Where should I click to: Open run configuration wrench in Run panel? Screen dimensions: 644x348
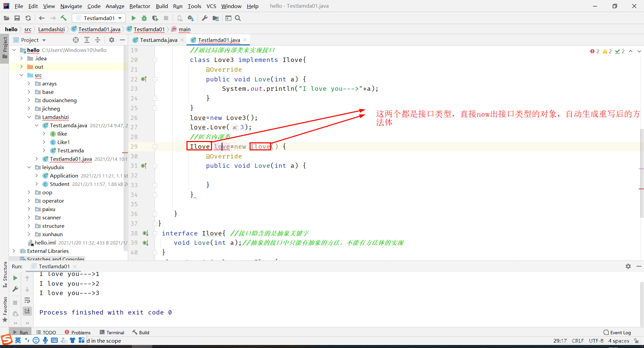(x=15, y=289)
